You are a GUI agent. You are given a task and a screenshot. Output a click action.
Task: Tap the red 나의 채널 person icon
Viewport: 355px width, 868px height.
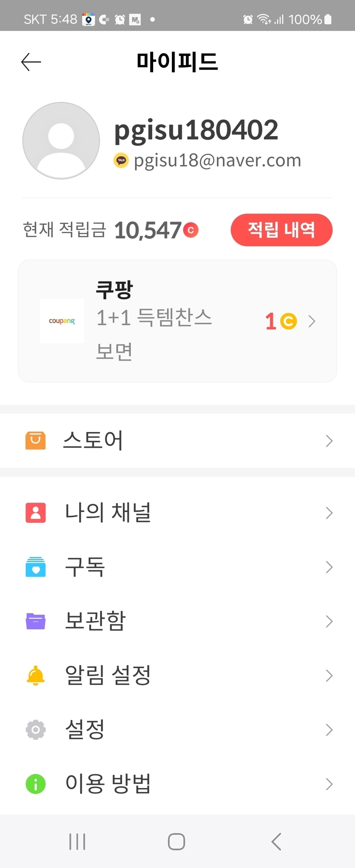(35, 513)
